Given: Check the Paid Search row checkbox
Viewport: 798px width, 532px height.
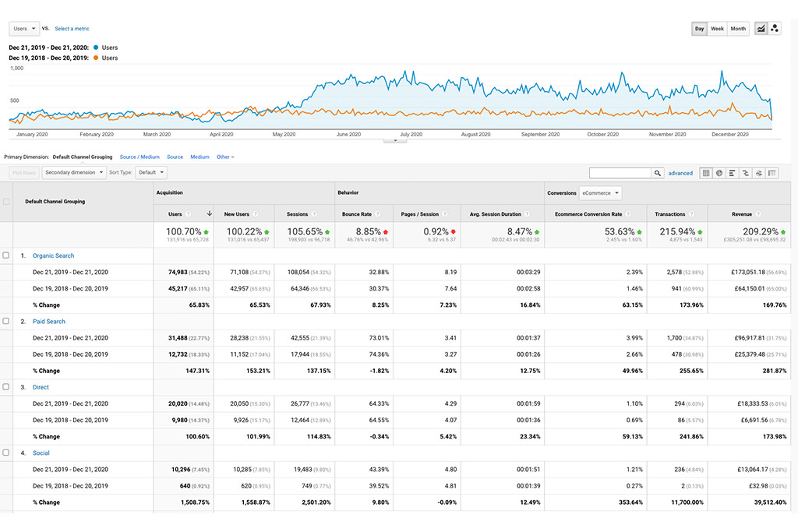Looking at the screenshot, I should (6, 321).
